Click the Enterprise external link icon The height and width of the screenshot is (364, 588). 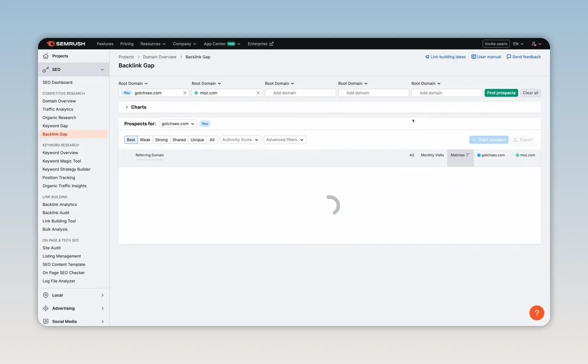coord(272,44)
